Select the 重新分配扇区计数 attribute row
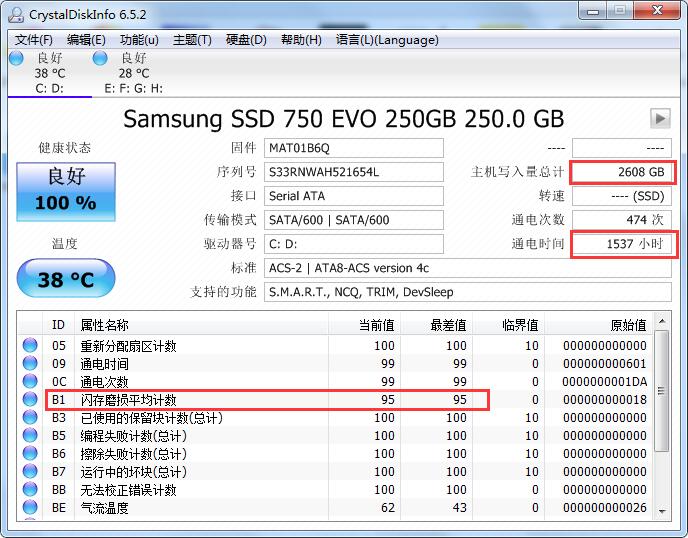Screen dimensions: 688x538 tap(336, 345)
